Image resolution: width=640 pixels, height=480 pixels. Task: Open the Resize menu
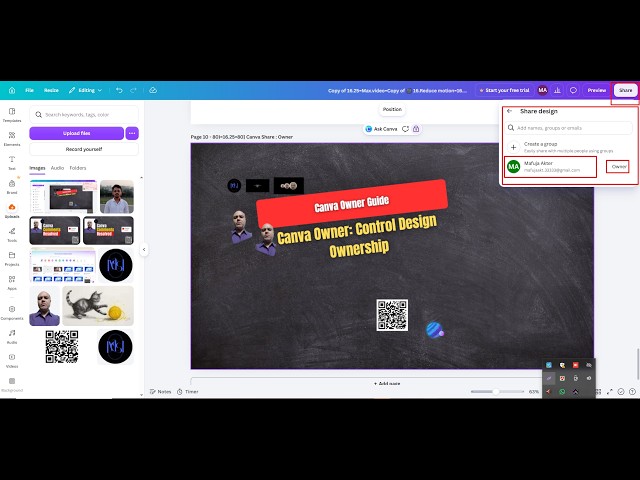coord(51,90)
